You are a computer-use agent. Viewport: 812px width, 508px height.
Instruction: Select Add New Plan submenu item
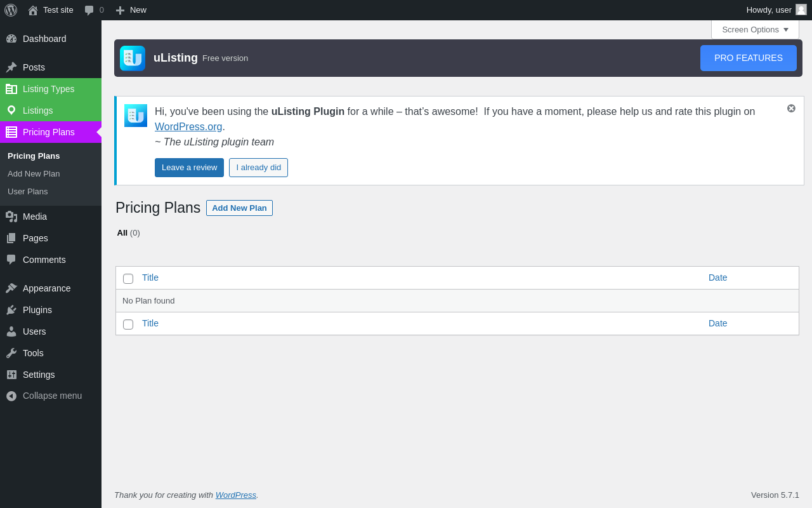[34, 173]
